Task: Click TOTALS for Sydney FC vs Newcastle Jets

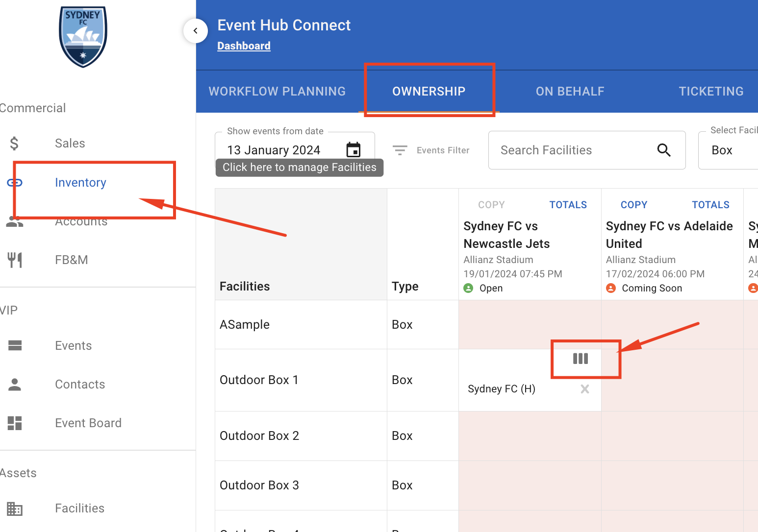Action: (568, 205)
